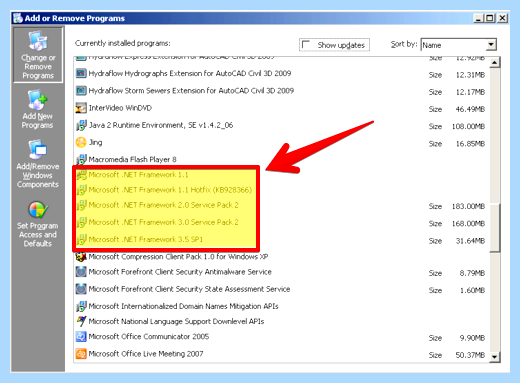Screen dimensions: 520x383
Task: Click Hydraflow Hydrographs Extension icon
Action: pyautogui.click(x=81, y=73)
